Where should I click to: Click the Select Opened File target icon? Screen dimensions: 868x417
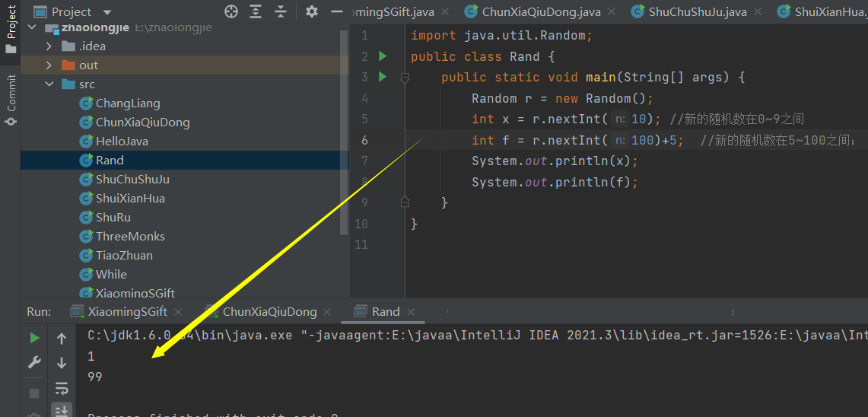click(x=231, y=11)
